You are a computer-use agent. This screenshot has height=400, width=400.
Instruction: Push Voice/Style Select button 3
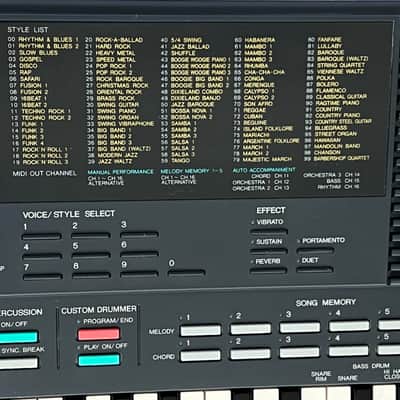point(139,234)
